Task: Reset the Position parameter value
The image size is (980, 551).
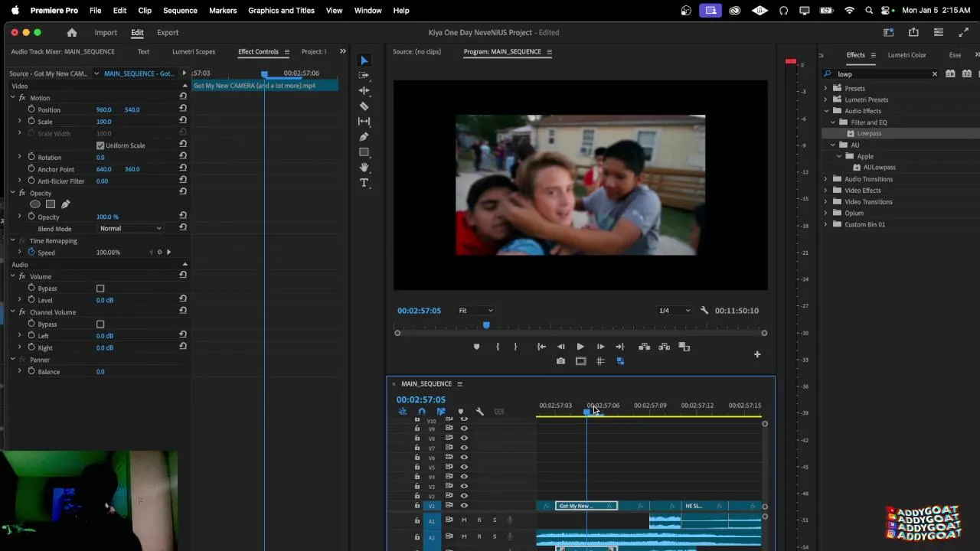Action: [x=183, y=109]
